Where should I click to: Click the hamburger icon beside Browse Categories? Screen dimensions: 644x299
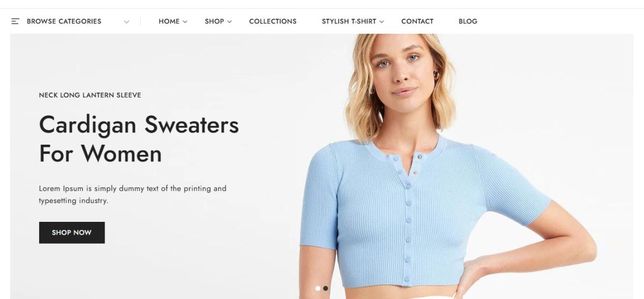coord(15,21)
